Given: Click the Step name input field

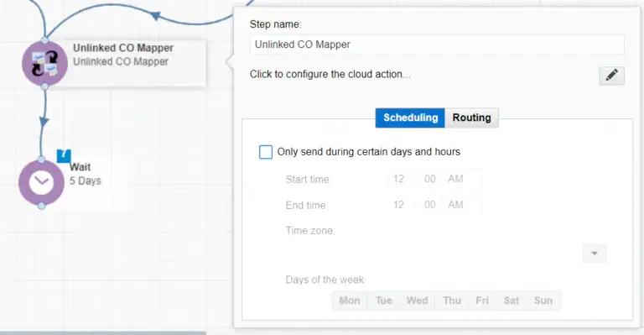Looking at the screenshot, I should click(x=437, y=44).
